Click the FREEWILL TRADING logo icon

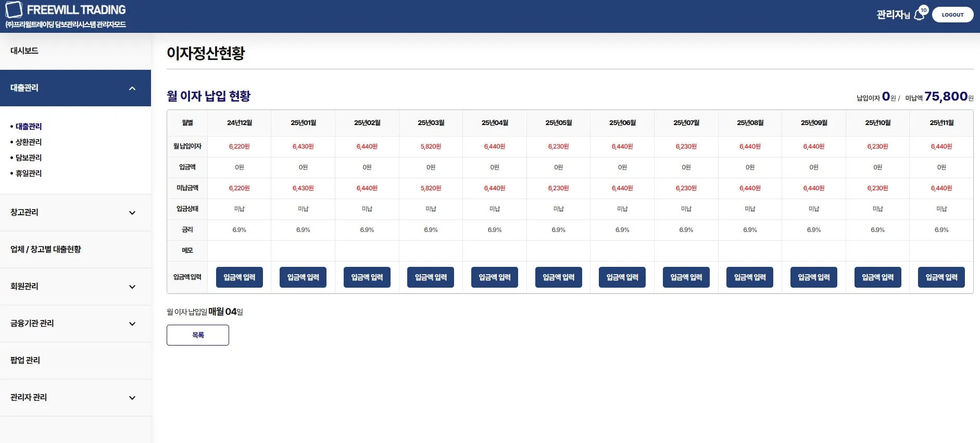(14, 9)
